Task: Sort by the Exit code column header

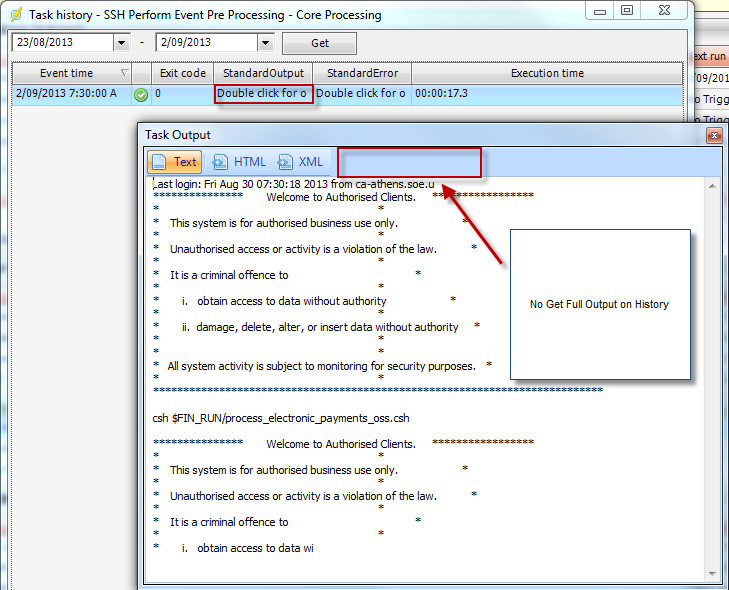Action: (x=182, y=73)
